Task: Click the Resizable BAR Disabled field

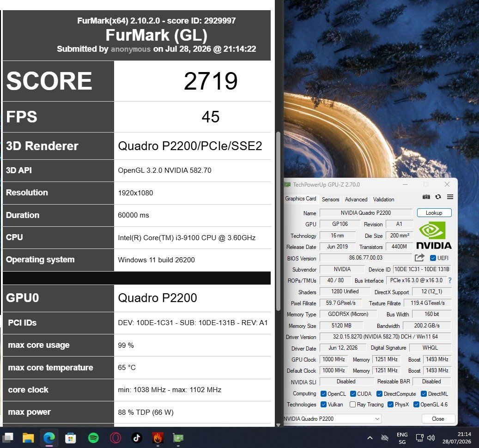Action: [x=431, y=381]
